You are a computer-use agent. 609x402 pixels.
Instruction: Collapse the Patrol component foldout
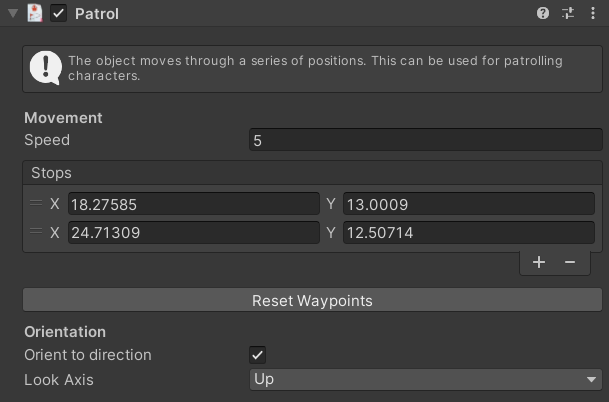tap(13, 14)
